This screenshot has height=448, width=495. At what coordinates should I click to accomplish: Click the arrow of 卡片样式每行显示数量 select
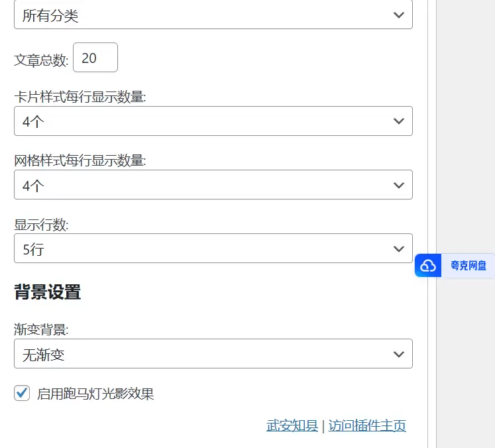tap(398, 121)
